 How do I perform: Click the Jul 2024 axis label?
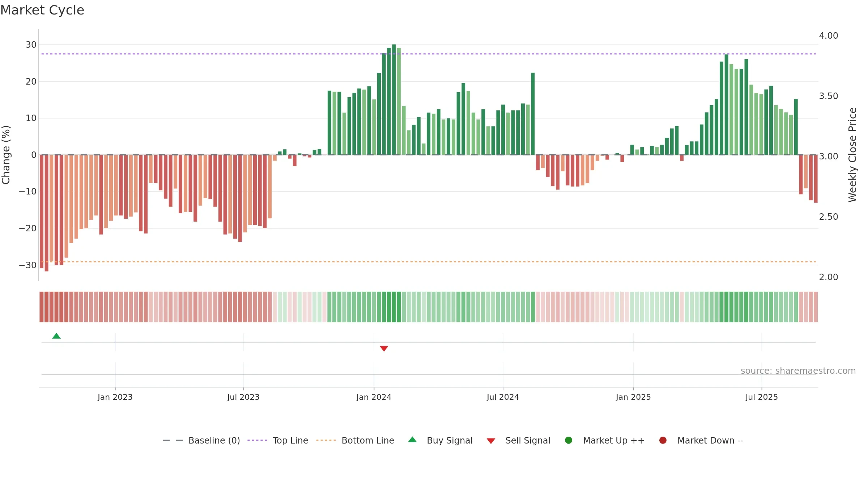[503, 397]
